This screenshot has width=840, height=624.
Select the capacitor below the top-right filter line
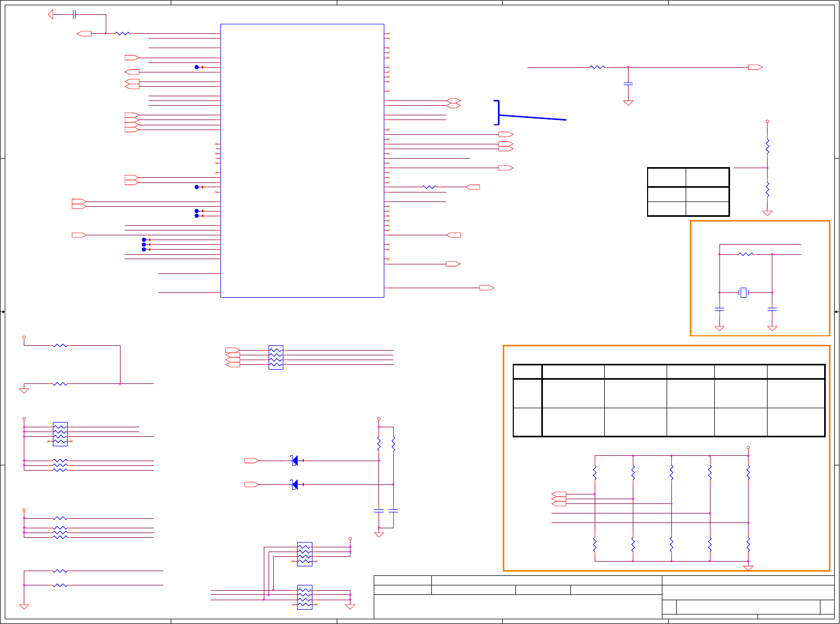click(x=628, y=84)
